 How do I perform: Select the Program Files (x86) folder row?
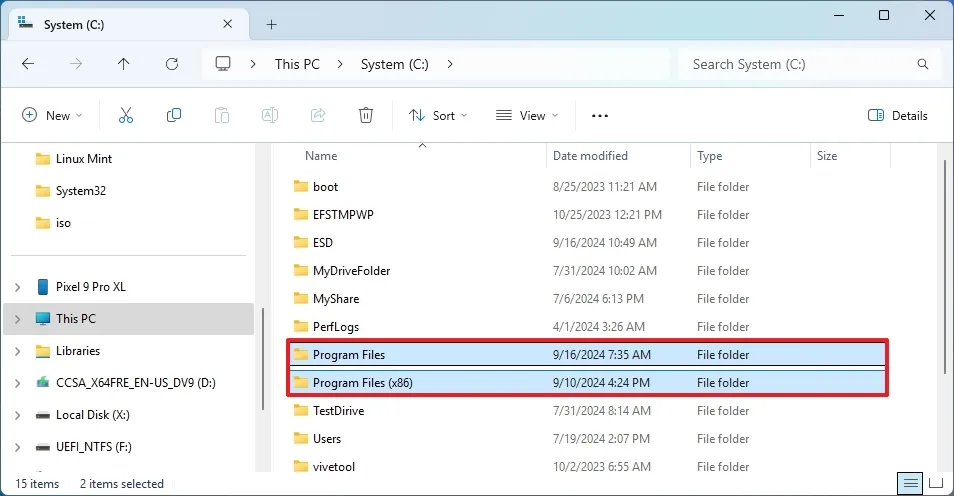[x=587, y=382]
